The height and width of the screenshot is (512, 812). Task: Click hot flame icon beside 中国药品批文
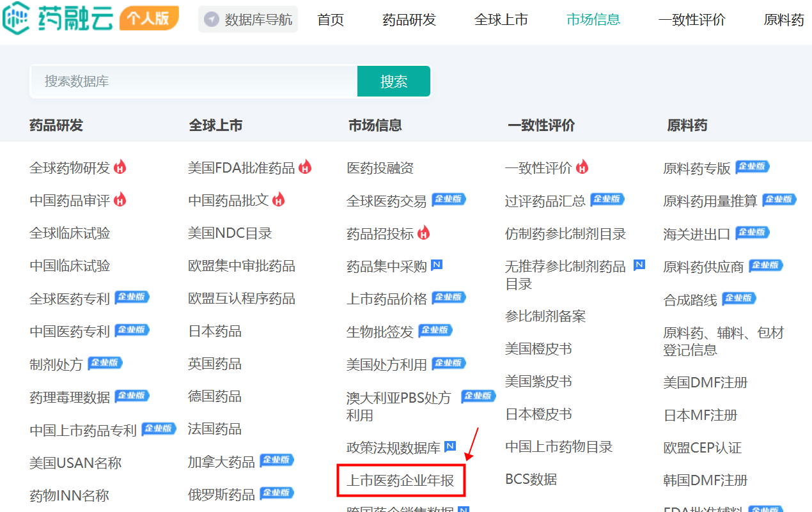[x=278, y=200]
